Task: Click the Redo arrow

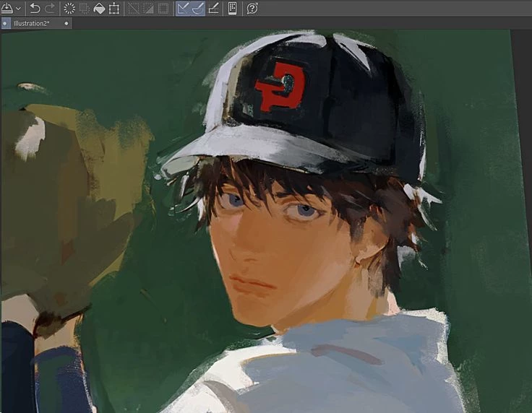Action: [50, 9]
